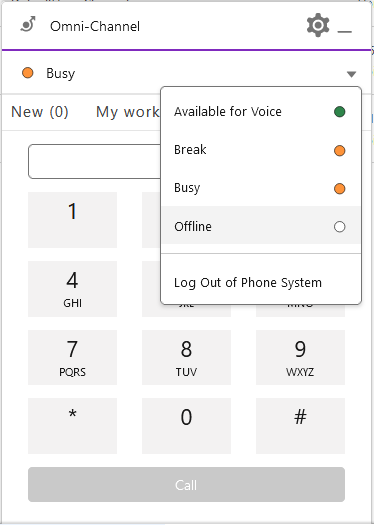Collapse the status dropdown arrow
This screenshot has width=374, height=525.
(351, 74)
